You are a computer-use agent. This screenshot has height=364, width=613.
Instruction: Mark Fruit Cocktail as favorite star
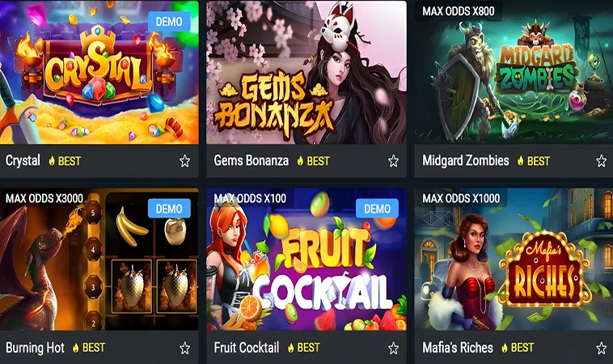[393, 348]
